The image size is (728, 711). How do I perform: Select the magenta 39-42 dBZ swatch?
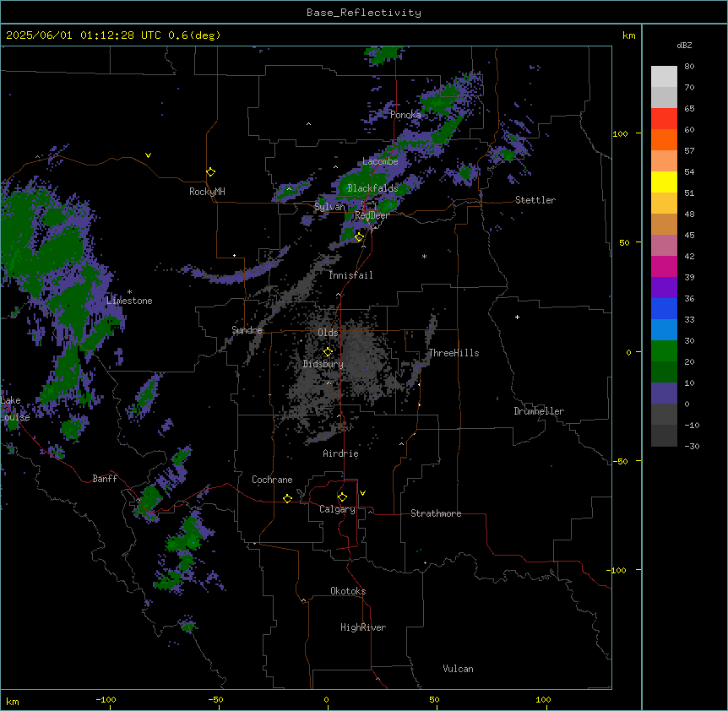point(664,266)
